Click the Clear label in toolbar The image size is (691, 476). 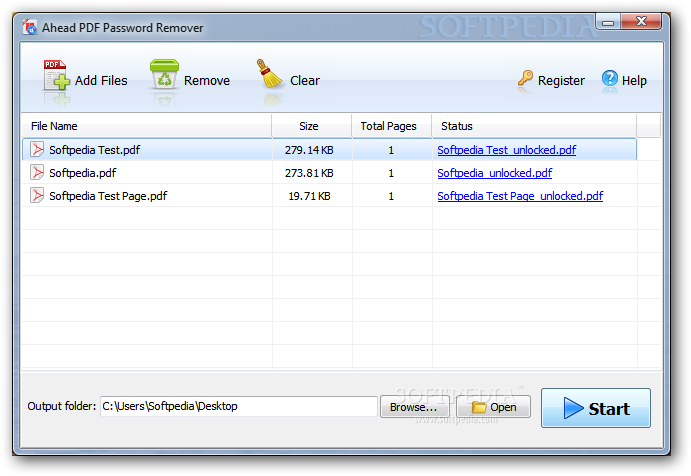tap(305, 80)
